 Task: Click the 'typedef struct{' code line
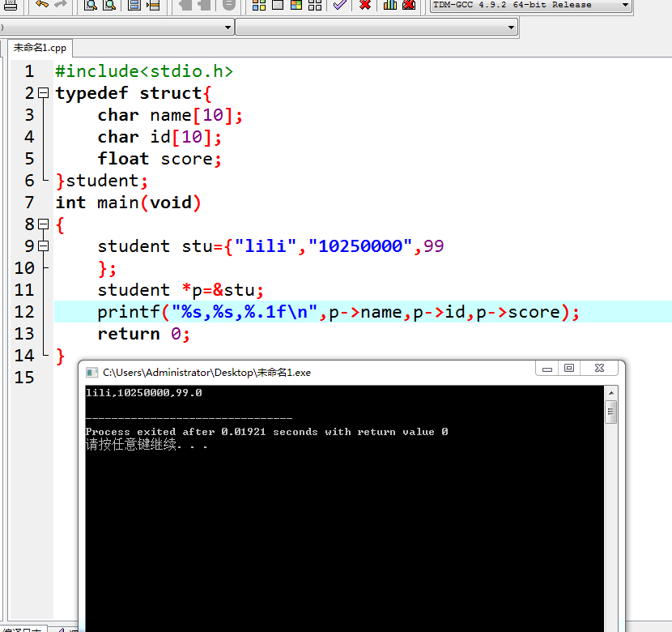(x=134, y=93)
